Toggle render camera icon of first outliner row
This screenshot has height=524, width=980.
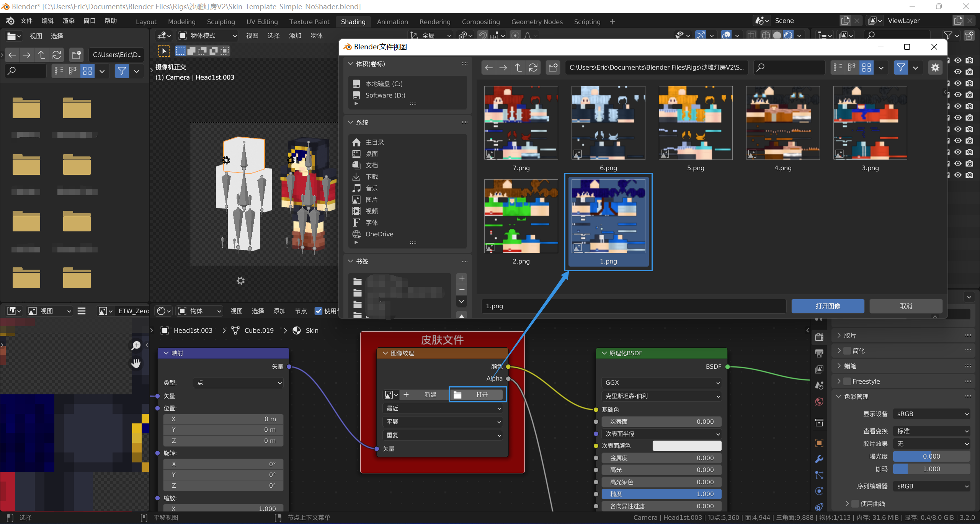(x=969, y=60)
